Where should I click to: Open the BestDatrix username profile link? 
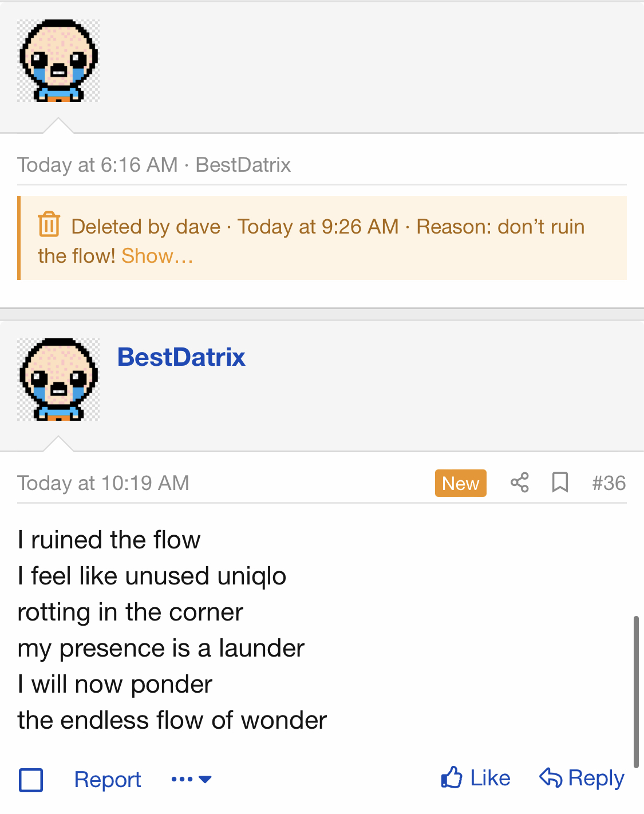coord(181,357)
